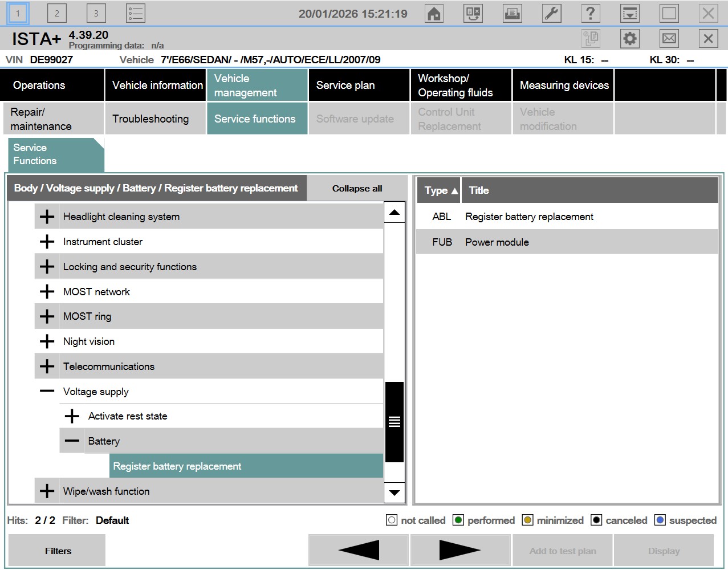Screen dimensions: 728x570
Task: Open the printer icon in toolbar
Action: point(512,13)
